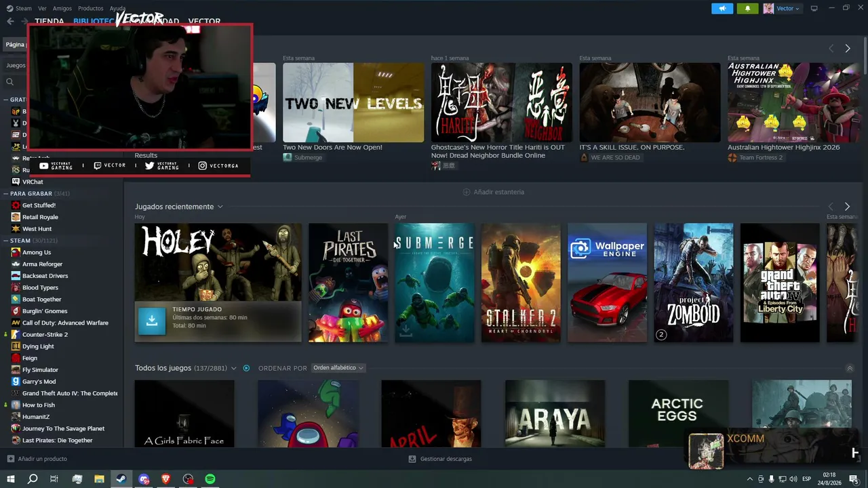Select Retail Royale in sidebar
Screen dimensions: 868x488
40,217
